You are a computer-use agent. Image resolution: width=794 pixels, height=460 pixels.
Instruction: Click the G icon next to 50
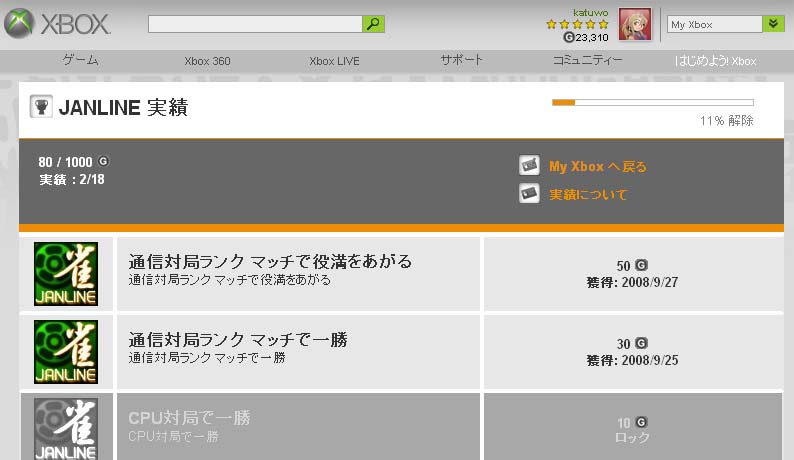642,265
